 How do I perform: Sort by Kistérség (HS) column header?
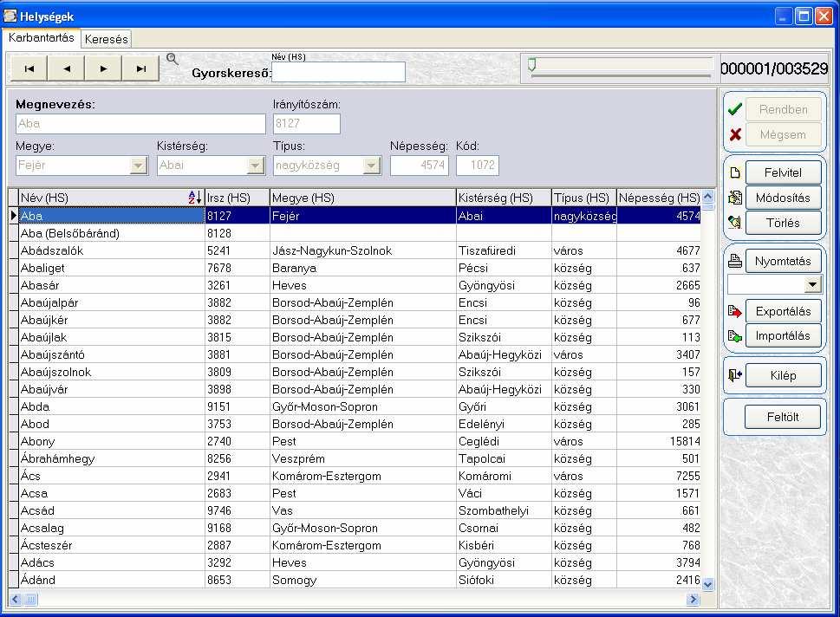tap(504, 198)
